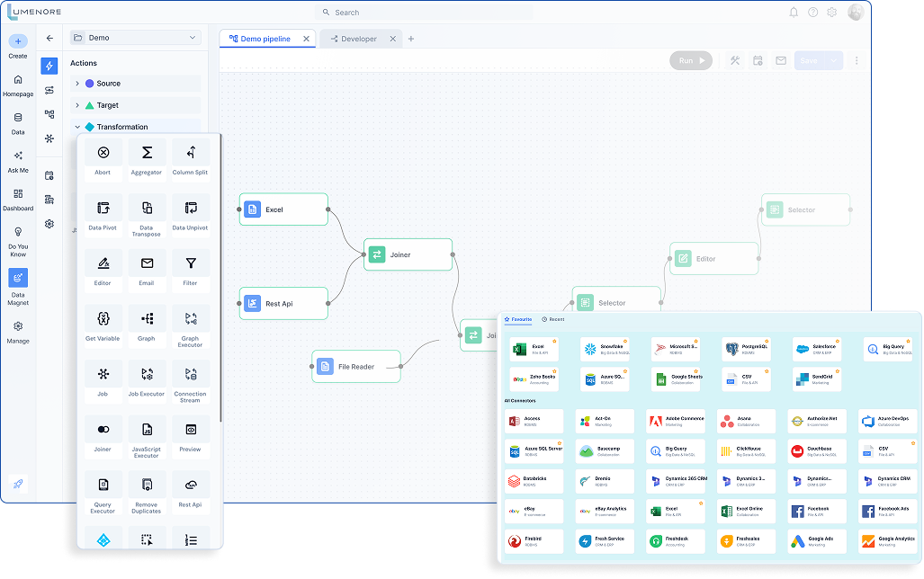The width and height of the screenshot is (924, 579).
Task: Select the Preview action icon
Action: click(x=191, y=430)
